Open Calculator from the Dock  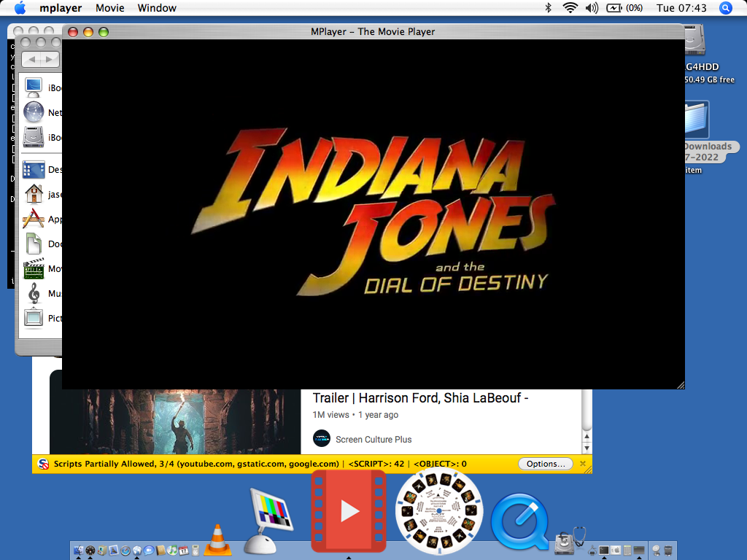click(x=627, y=550)
